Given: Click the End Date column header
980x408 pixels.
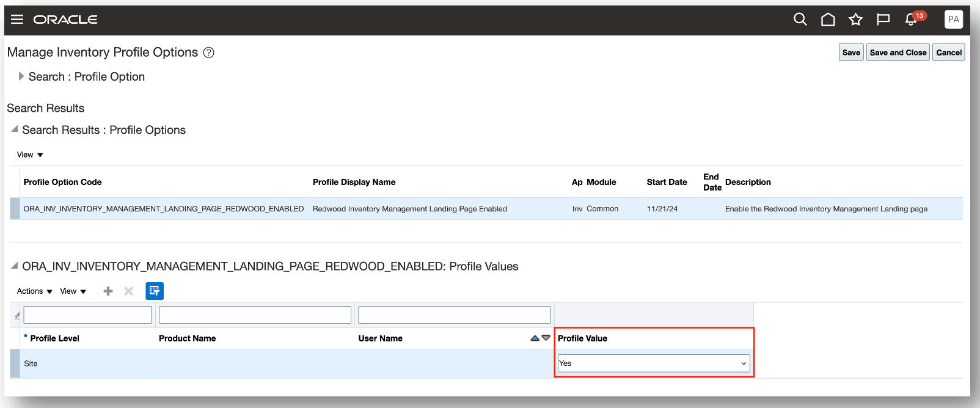Looking at the screenshot, I should pos(712,182).
